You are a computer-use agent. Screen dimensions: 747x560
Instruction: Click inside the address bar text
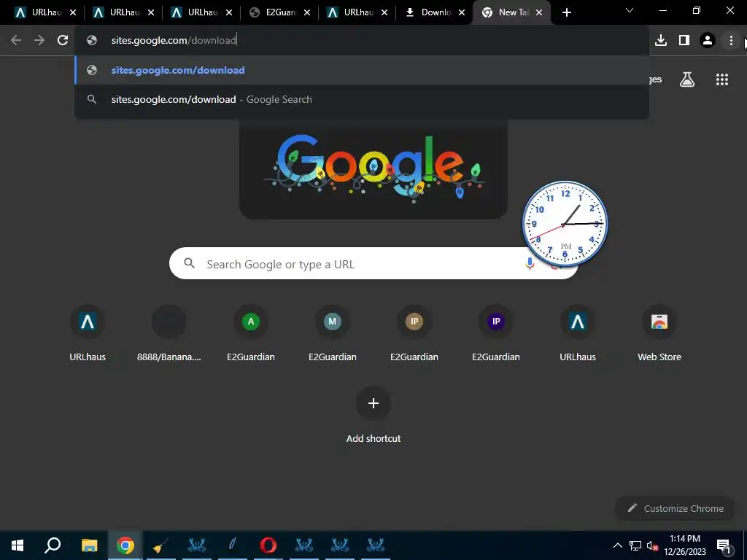click(174, 41)
